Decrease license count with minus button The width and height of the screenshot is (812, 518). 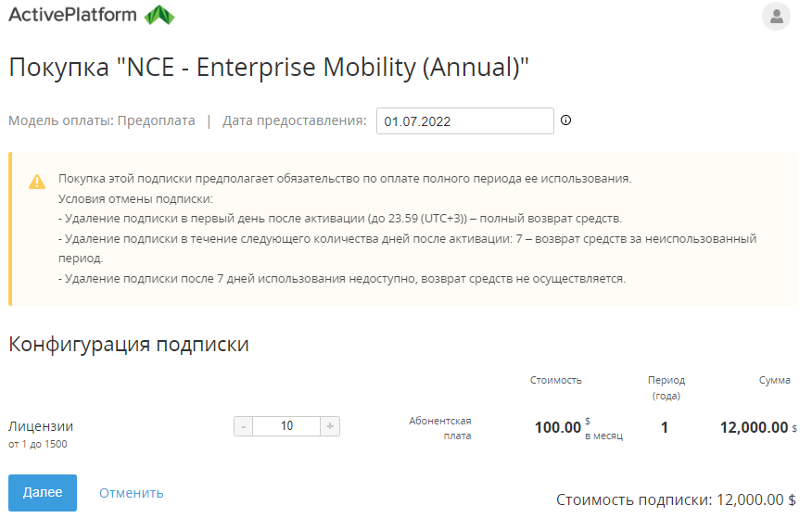coord(243,426)
